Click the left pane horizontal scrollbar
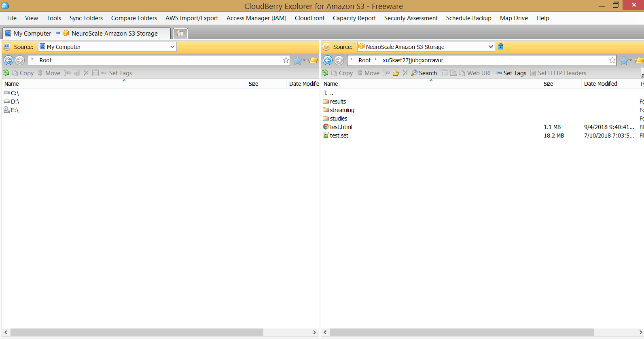 coord(137,332)
